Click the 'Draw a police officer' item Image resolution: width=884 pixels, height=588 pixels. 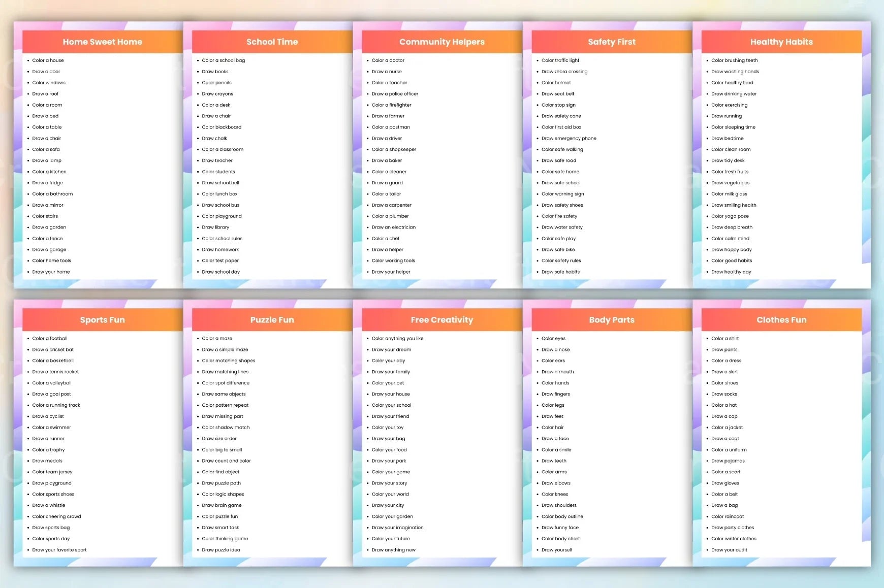point(395,94)
